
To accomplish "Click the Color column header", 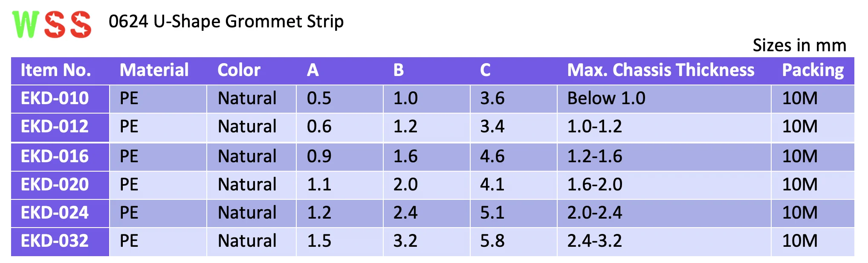I will click(x=239, y=70).
